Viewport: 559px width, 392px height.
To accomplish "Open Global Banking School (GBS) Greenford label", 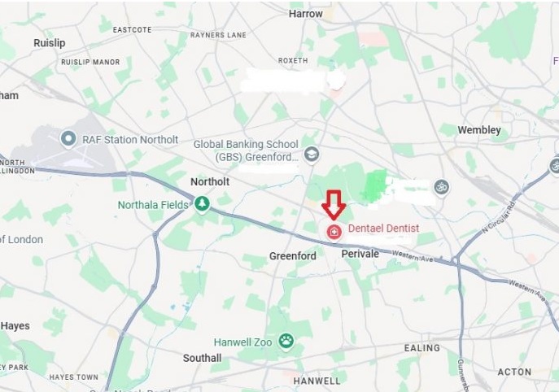I will tap(246, 150).
